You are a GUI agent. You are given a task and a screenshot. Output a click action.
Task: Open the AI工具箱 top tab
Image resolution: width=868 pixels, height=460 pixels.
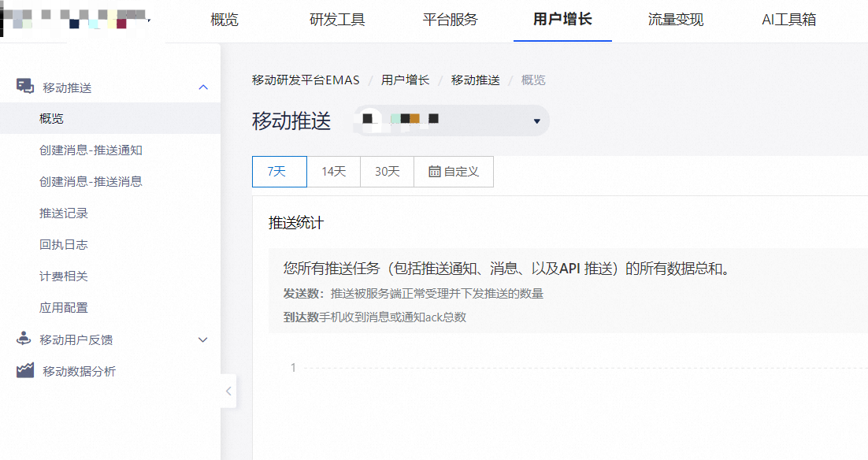coord(788,20)
